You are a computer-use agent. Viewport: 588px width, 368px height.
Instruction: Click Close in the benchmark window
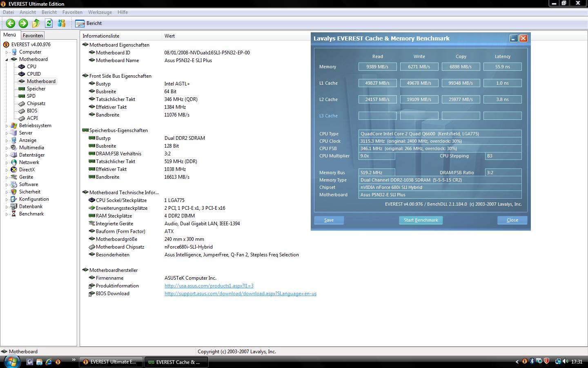(x=512, y=220)
